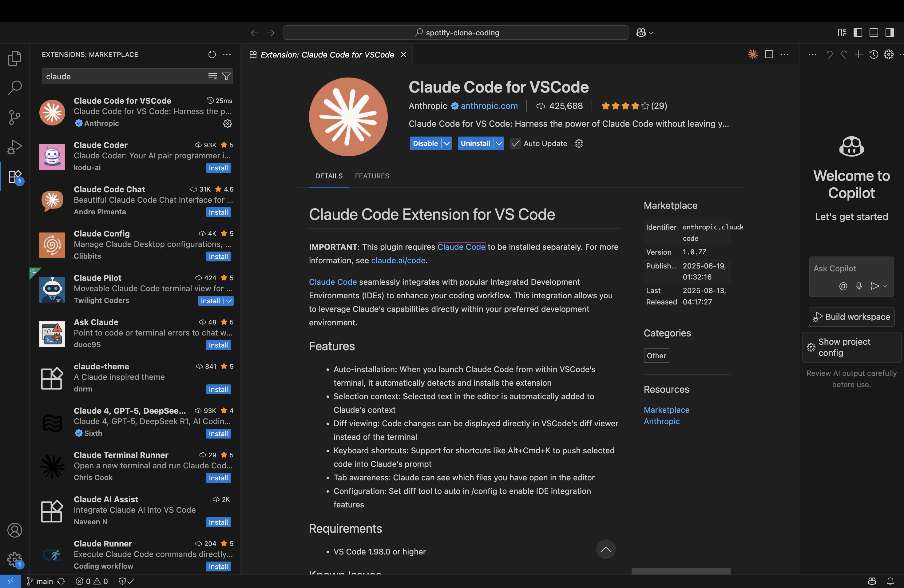This screenshot has width=904, height=588.
Task: Open the Explorer view in activity bar
Action: (x=14, y=58)
